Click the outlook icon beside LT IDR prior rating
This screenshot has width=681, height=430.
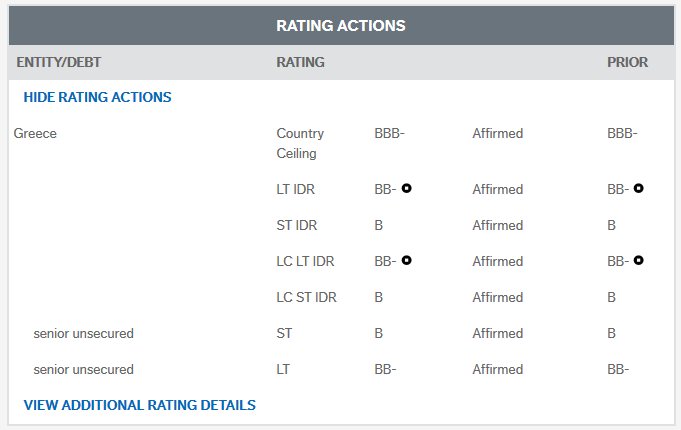pyautogui.click(x=639, y=188)
